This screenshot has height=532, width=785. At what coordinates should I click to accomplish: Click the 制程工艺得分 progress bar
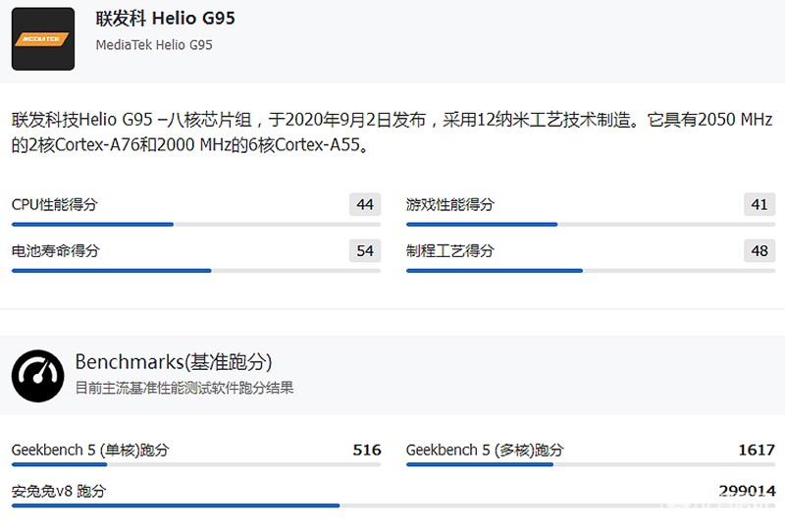coord(591,271)
